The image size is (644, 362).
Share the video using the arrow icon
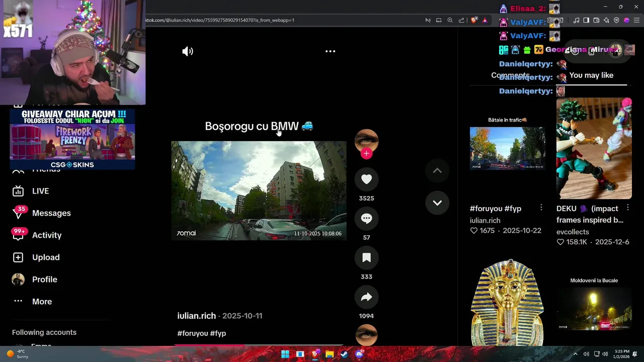point(366,297)
